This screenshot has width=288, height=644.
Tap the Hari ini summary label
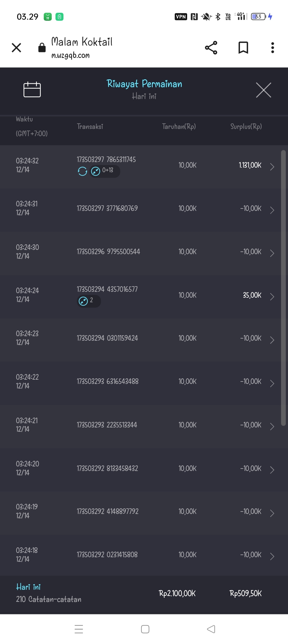(28, 587)
